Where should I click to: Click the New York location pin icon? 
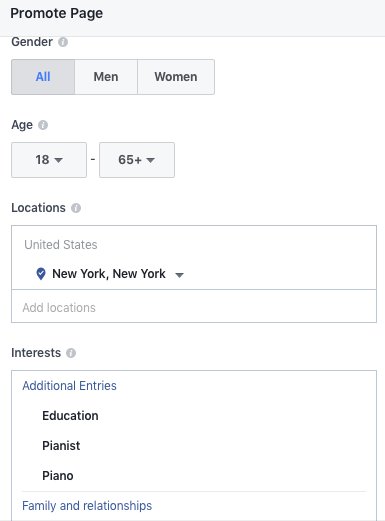[x=41, y=274]
